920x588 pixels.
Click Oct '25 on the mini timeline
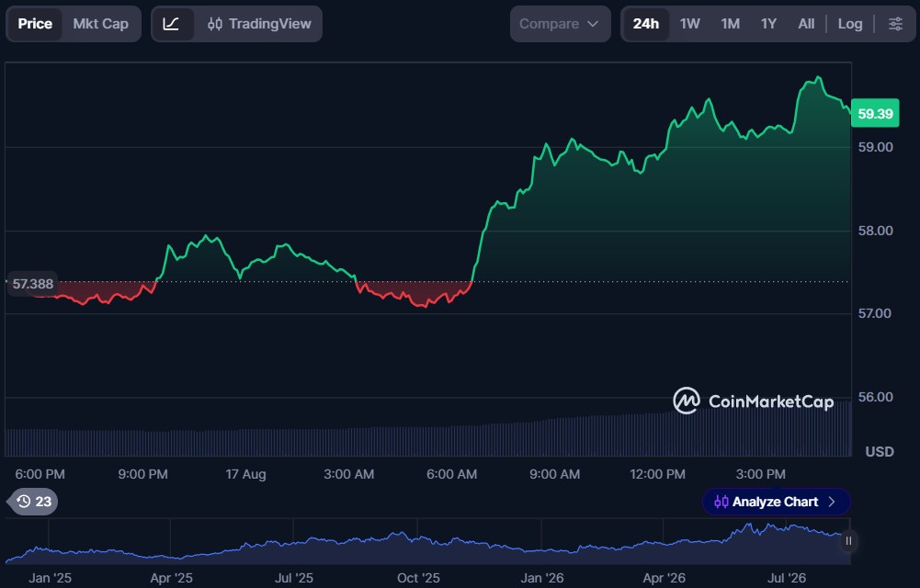pos(418,578)
